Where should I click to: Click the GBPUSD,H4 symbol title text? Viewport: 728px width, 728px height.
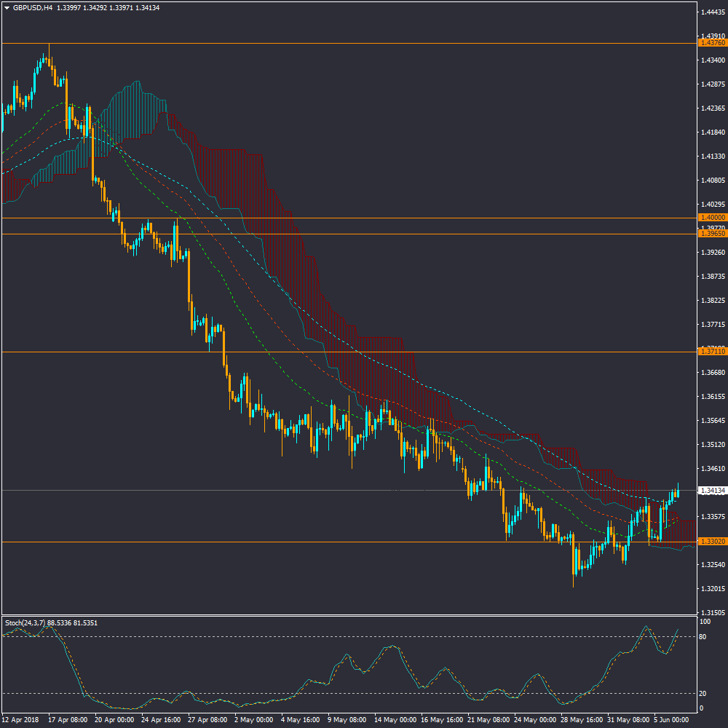tap(32, 8)
